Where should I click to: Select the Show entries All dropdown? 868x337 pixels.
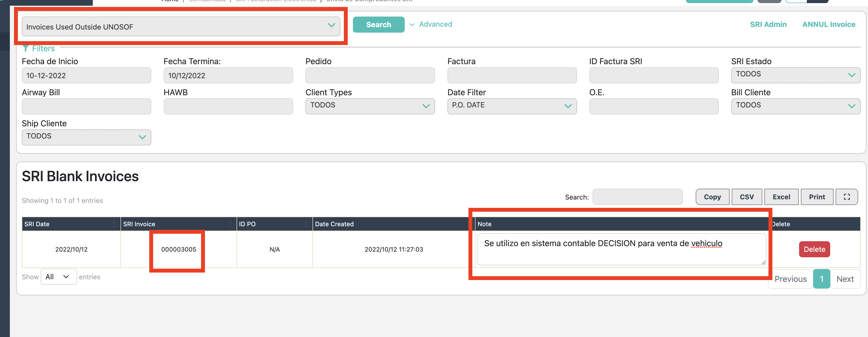58,277
